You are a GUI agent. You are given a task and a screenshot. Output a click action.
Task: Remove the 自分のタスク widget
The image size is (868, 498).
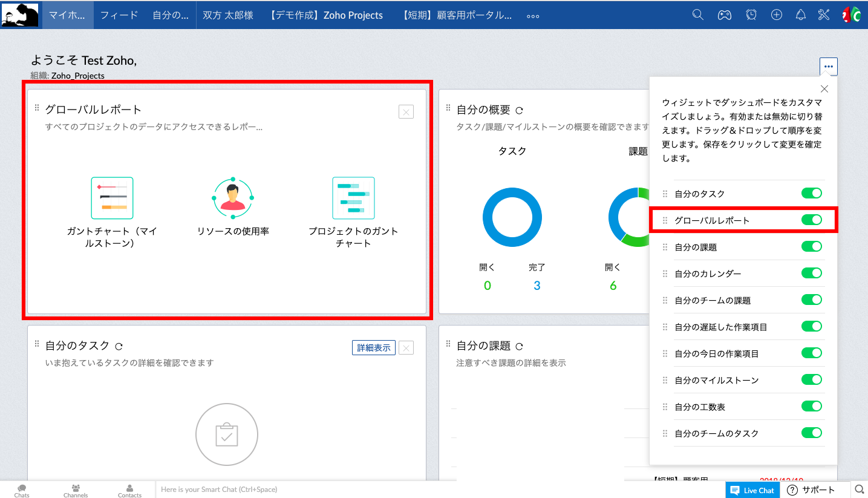pyautogui.click(x=406, y=347)
